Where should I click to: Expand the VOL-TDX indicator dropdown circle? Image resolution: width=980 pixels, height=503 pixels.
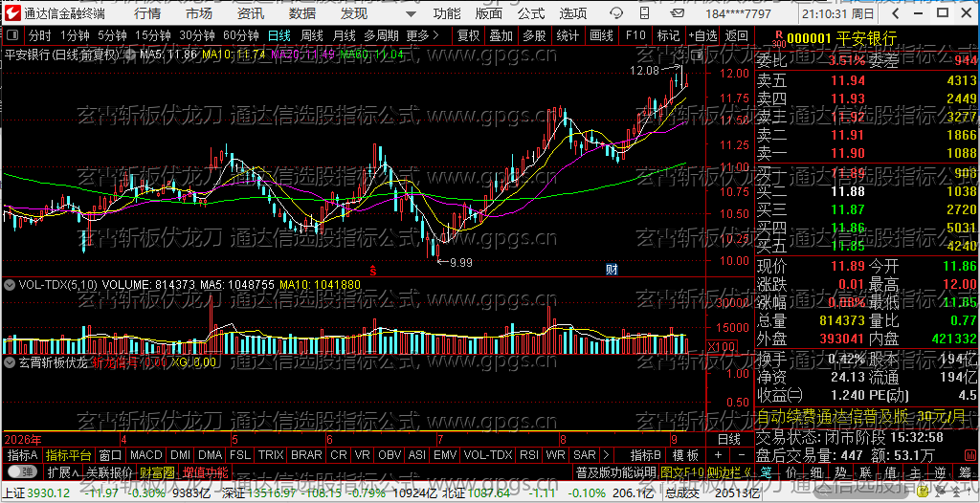tap(10, 284)
